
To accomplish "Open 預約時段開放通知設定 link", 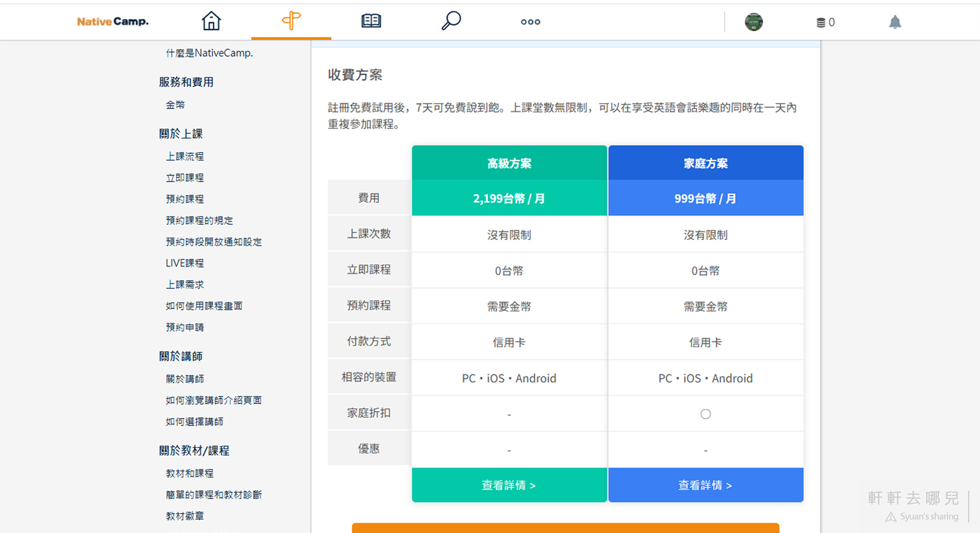I will pos(214,242).
